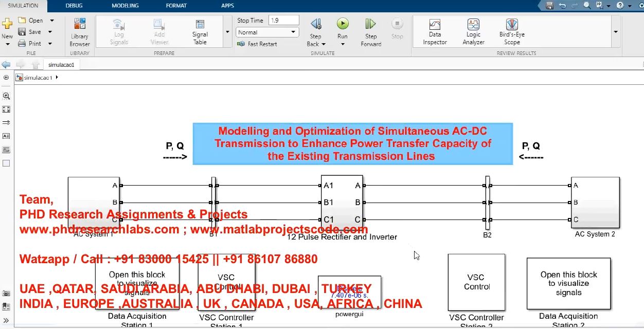The image size is (644, 329).
Task: Expand the simulacao1 breadcrumb arrow
Action: [57, 78]
